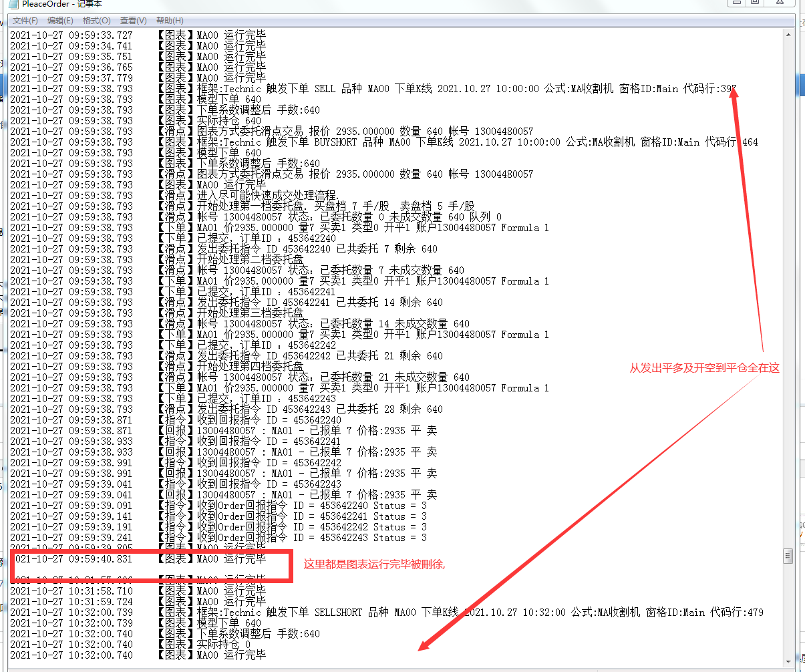
Task: Click the 收到回报指令 ID = 453642242 line
Action: coord(176,462)
